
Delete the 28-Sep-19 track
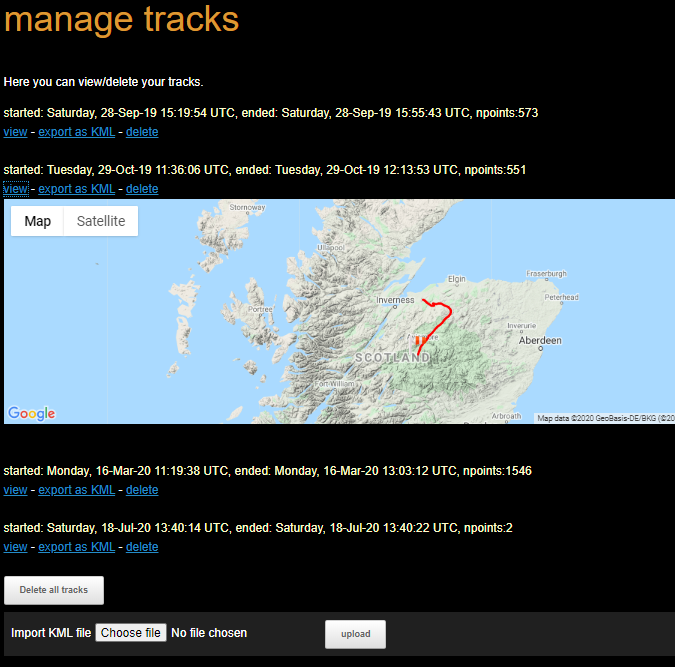142,132
